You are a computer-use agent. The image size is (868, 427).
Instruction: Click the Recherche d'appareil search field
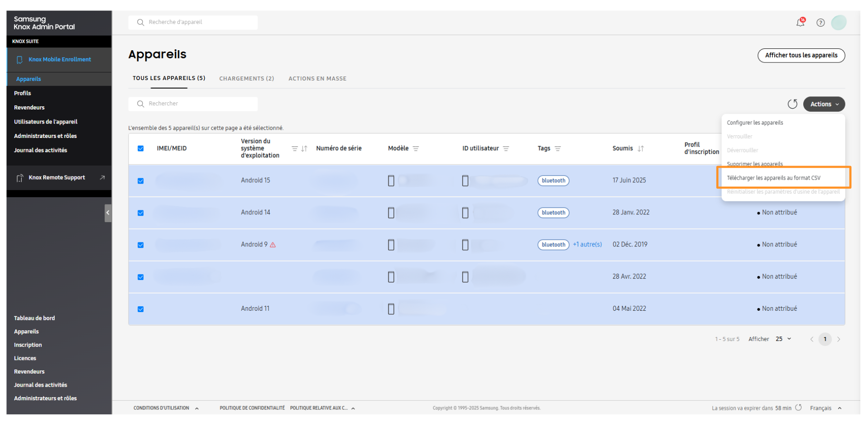pyautogui.click(x=193, y=22)
